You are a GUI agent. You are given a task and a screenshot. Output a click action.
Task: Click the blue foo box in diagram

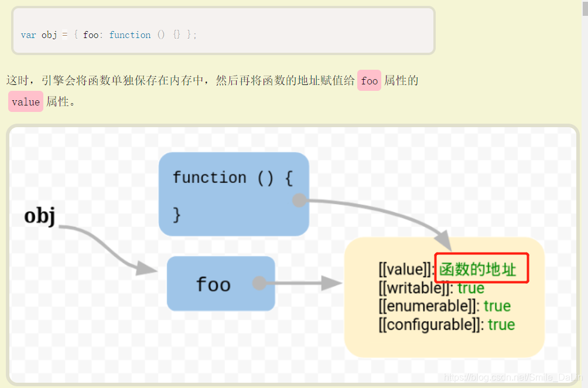221,284
